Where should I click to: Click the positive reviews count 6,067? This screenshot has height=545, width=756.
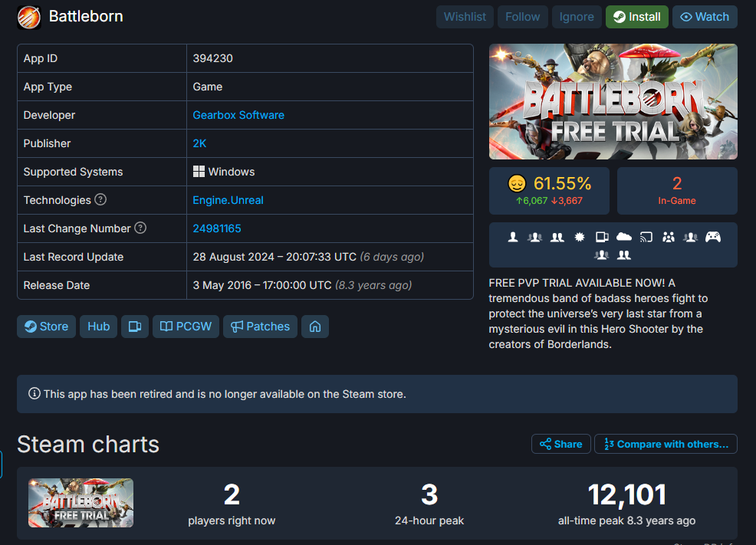pos(532,201)
